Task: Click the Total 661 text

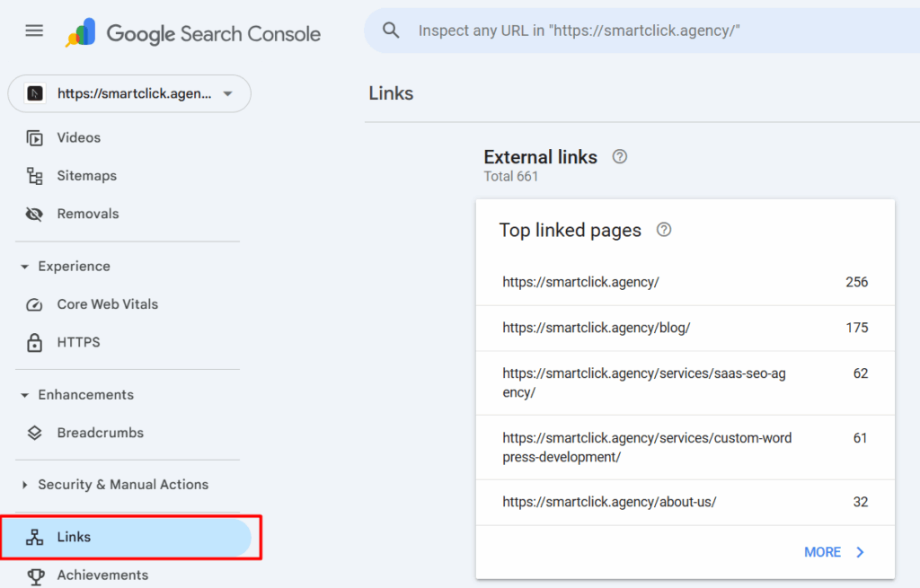Action: click(x=510, y=177)
